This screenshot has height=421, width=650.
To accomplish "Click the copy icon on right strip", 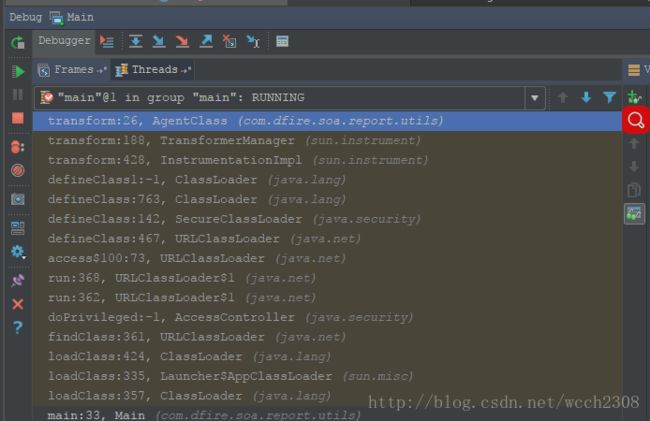I will (634, 190).
